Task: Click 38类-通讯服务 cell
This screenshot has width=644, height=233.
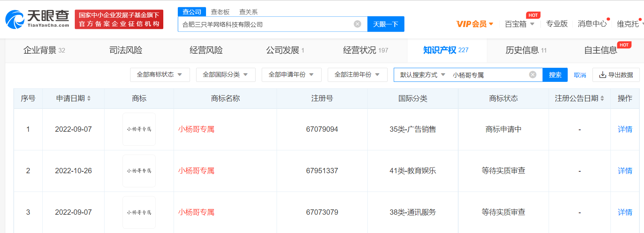Action: pos(413,212)
